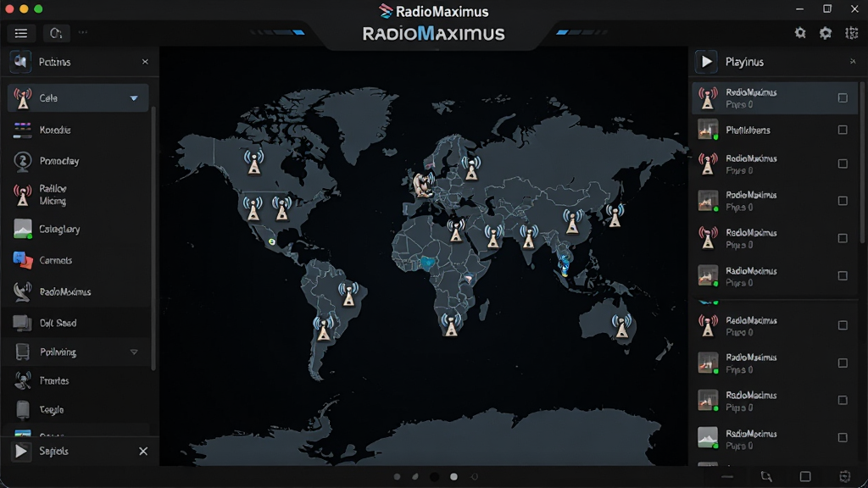
Task: Tick the checkbox in the highlighted top RadioMaximus row
Action: (x=843, y=98)
